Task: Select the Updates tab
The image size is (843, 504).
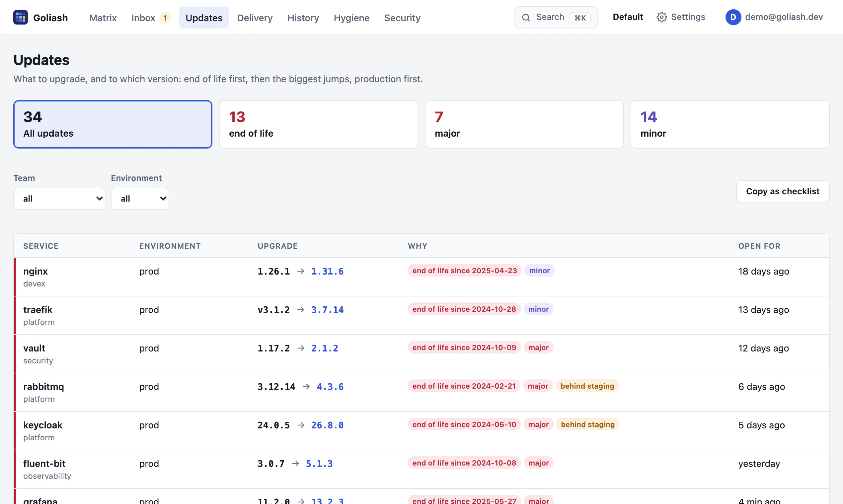Action: click(x=204, y=18)
